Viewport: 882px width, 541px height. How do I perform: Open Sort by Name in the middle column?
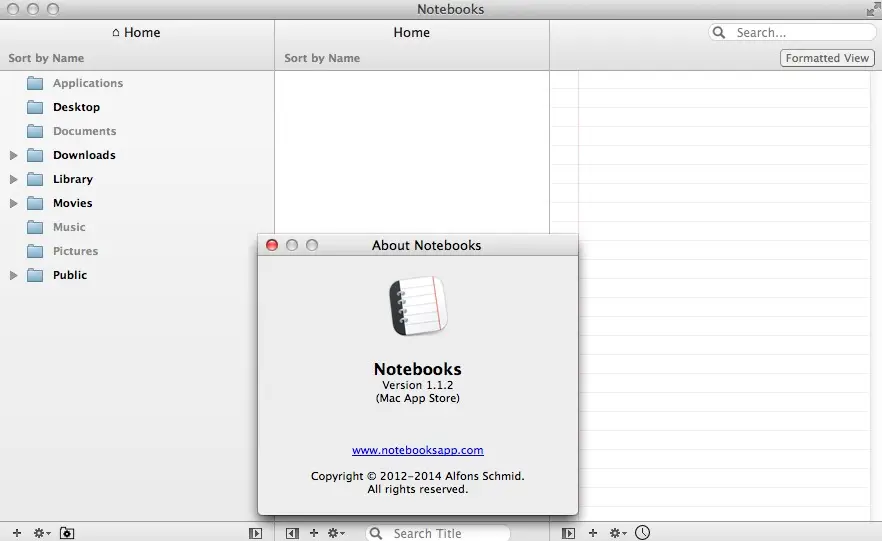(322, 58)
